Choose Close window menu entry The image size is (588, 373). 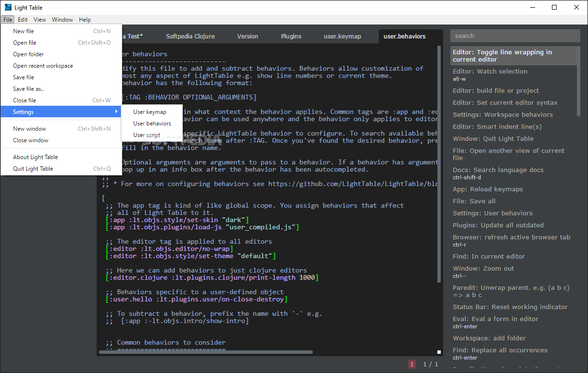tap(62, 140)
